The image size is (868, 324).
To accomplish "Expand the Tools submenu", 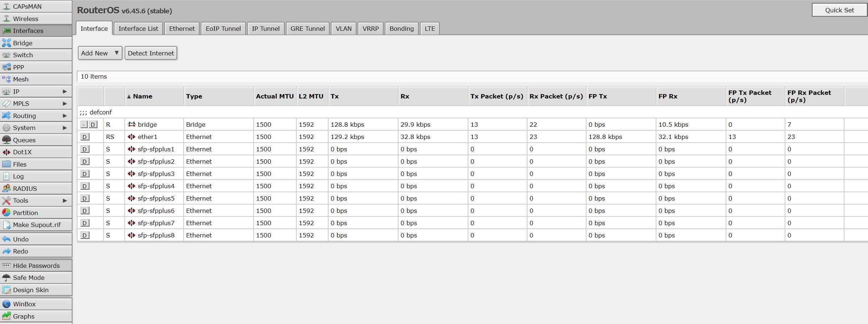I will coord(64,201).
